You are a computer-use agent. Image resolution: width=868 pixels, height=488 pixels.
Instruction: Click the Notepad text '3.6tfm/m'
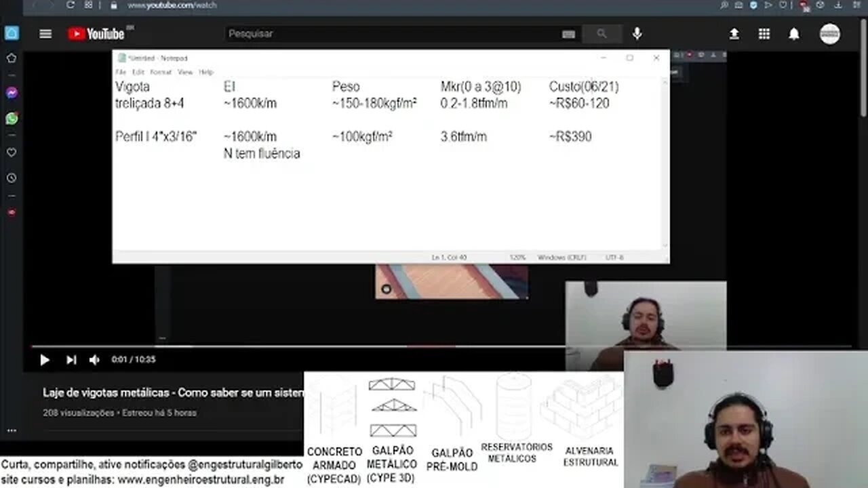point(464,137)
